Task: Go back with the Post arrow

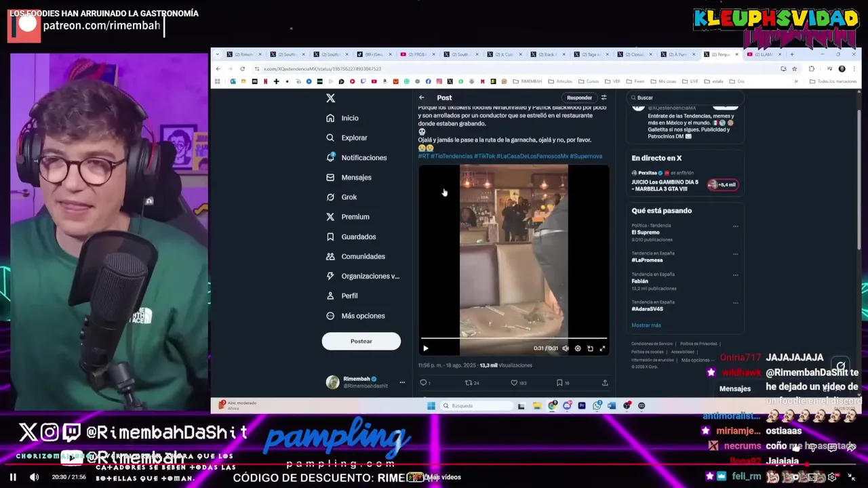Action: [x=422, y=98]
